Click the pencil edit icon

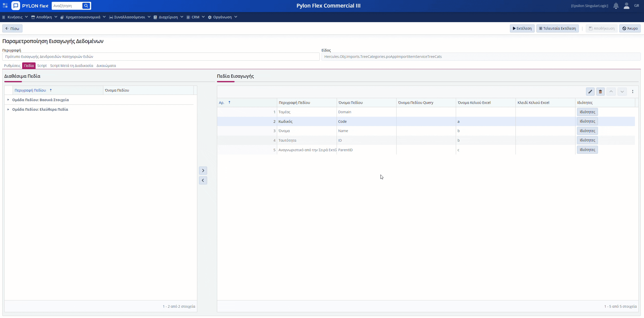click(590, 92)
